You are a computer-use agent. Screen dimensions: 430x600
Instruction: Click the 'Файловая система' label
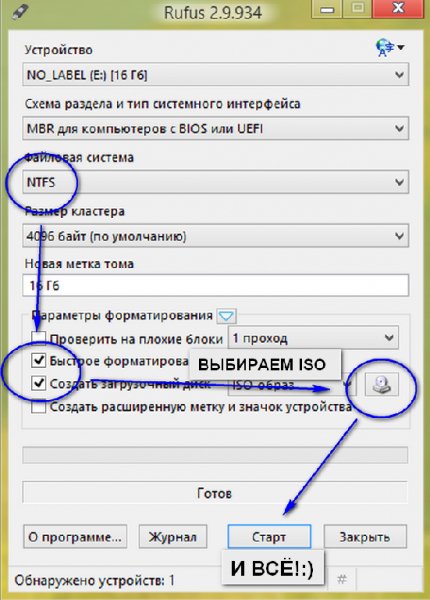[79, 158]
